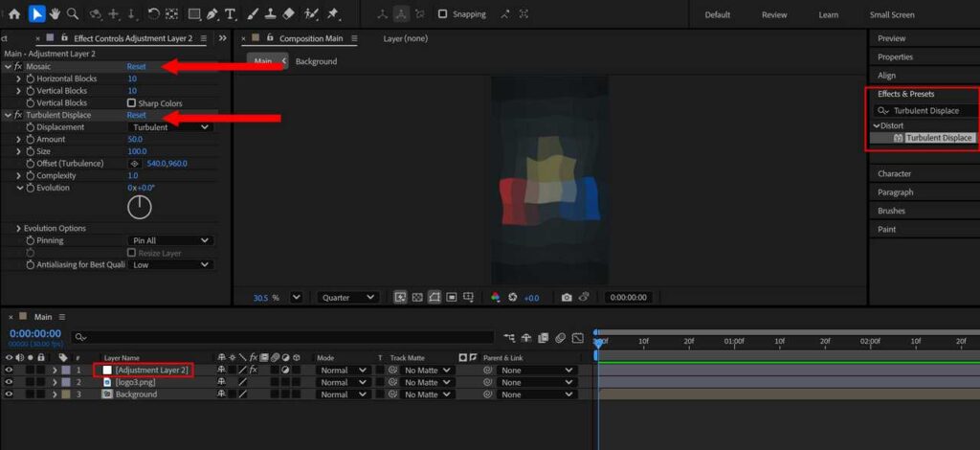The image size is (980, 450).
Task: Toggle stopwatch for Horizontal Blocks
Action: pos(30,79)
